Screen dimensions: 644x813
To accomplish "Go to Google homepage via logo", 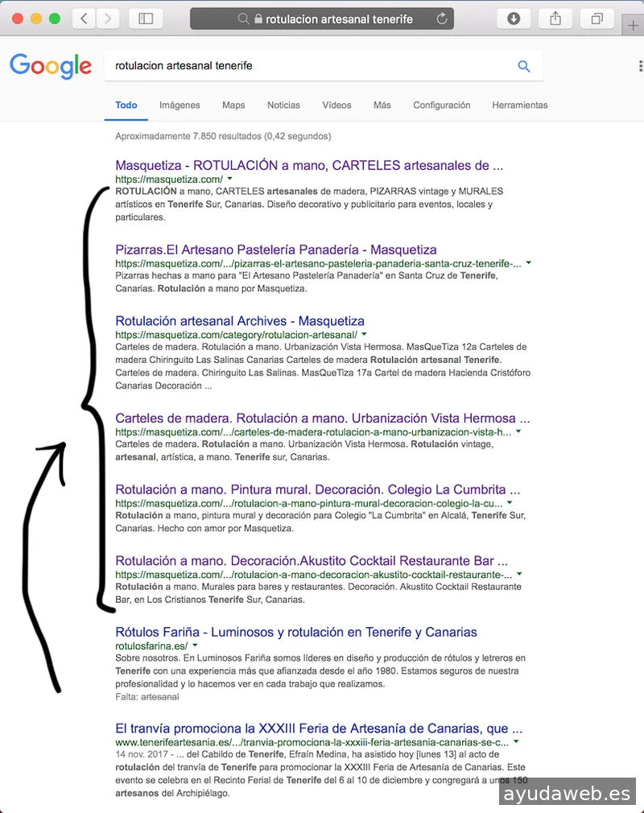I will 51,66.
